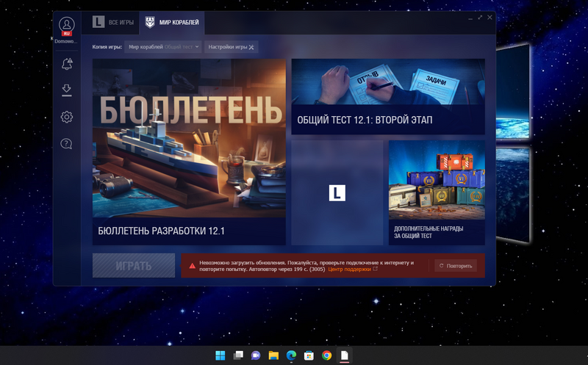Screen dimensions: 588x365
Task: Open notifications bell in sidebar
Action: click(67, 64)
